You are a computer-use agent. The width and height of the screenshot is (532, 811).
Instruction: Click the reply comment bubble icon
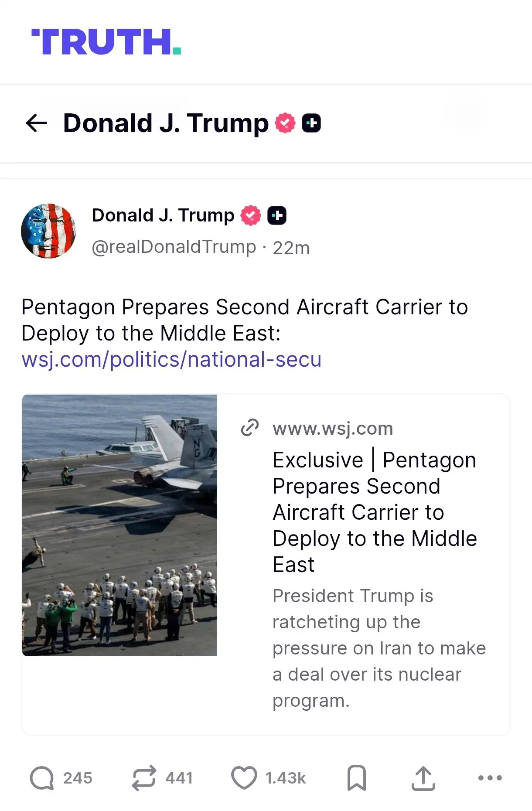[x=42, y=778]
